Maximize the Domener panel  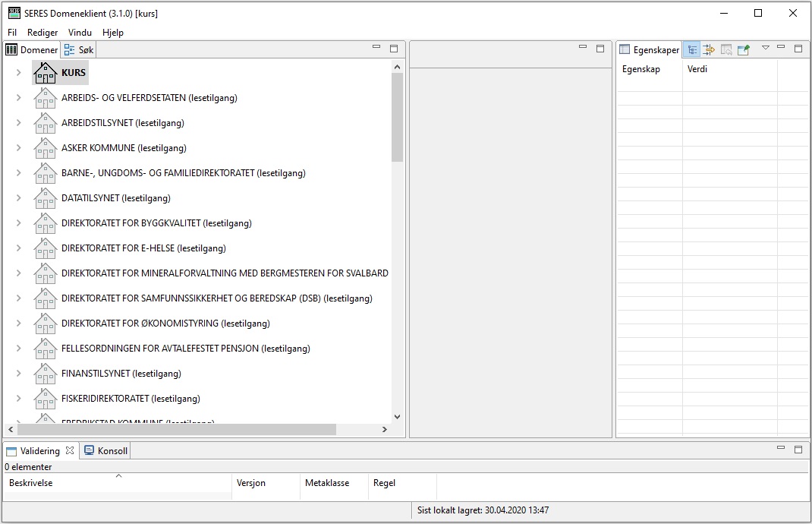click(394, 48)
